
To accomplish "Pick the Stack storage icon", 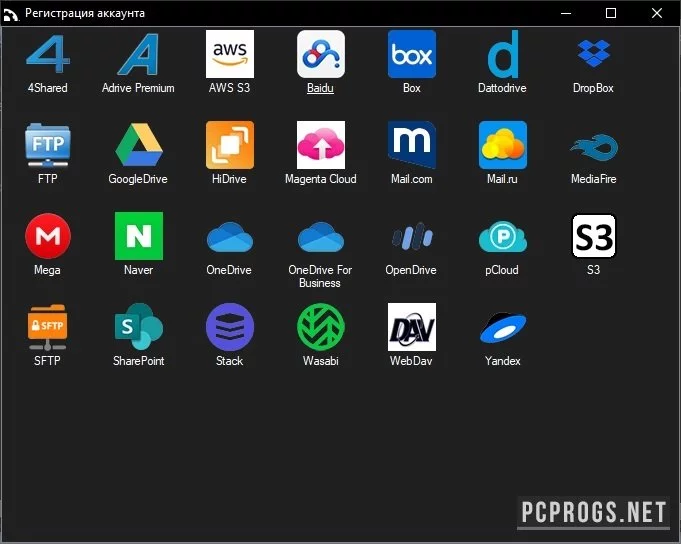I will coord(230,327).
